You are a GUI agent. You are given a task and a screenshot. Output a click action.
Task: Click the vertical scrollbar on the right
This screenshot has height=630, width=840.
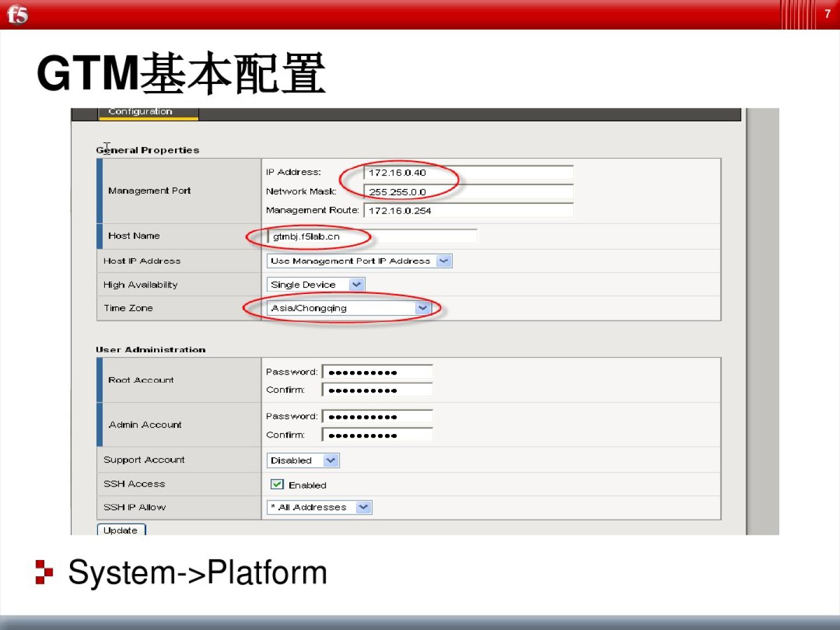[x=762, y=321]
